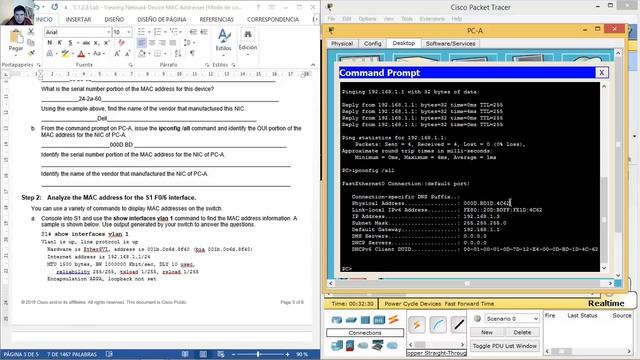The height and width of the screenshot is (360, 640).
Task: Toggle bold N formatting in Word
Action: tap(50, 42)
